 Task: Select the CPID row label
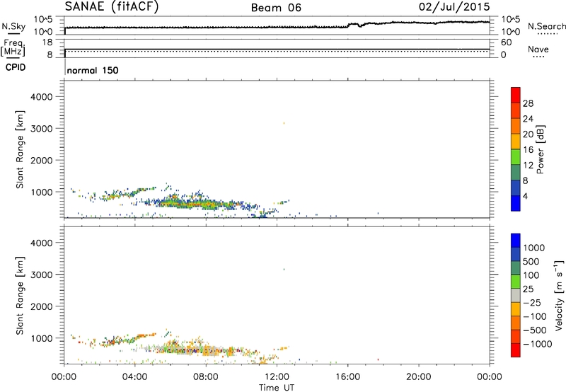tap(16, 67)
